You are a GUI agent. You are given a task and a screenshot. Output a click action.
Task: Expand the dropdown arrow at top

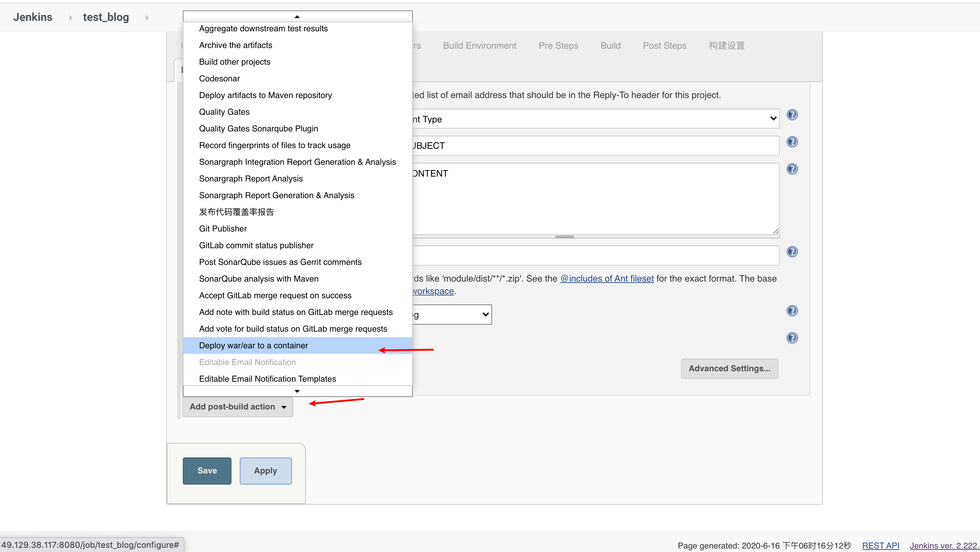coord(297,17)
